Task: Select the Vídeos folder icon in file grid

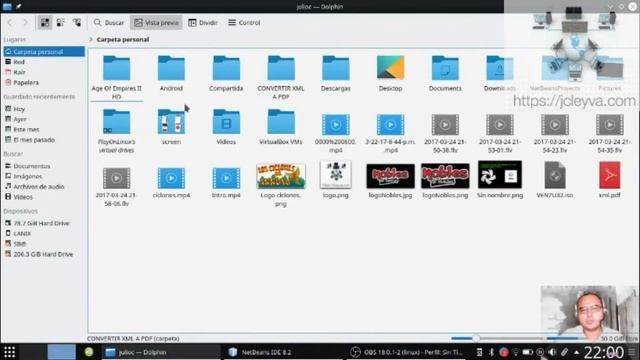Action: coord(226,122)
